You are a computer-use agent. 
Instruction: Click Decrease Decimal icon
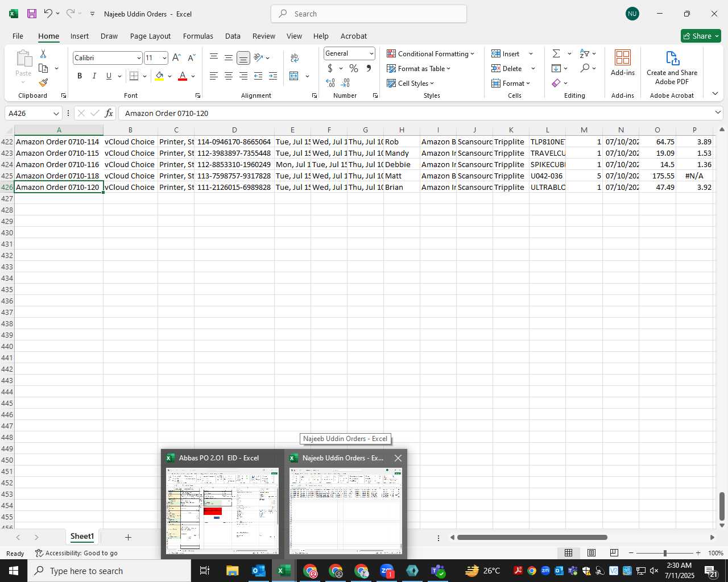point(345,83)
